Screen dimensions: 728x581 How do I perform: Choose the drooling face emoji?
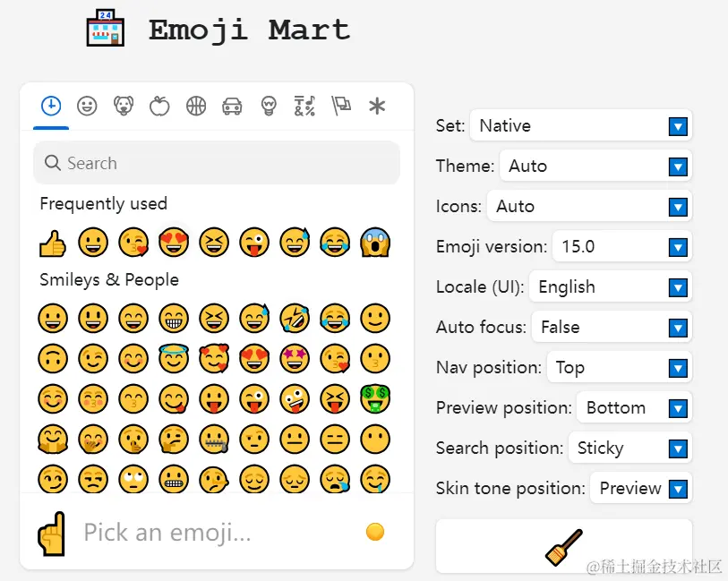[375, 479]
